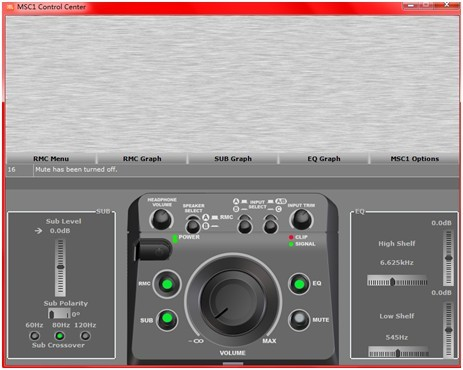Select the 120Hz Sub Crossover option
Image resolution: width=463 pixels, height=370 pixels.
click(85, 335)
